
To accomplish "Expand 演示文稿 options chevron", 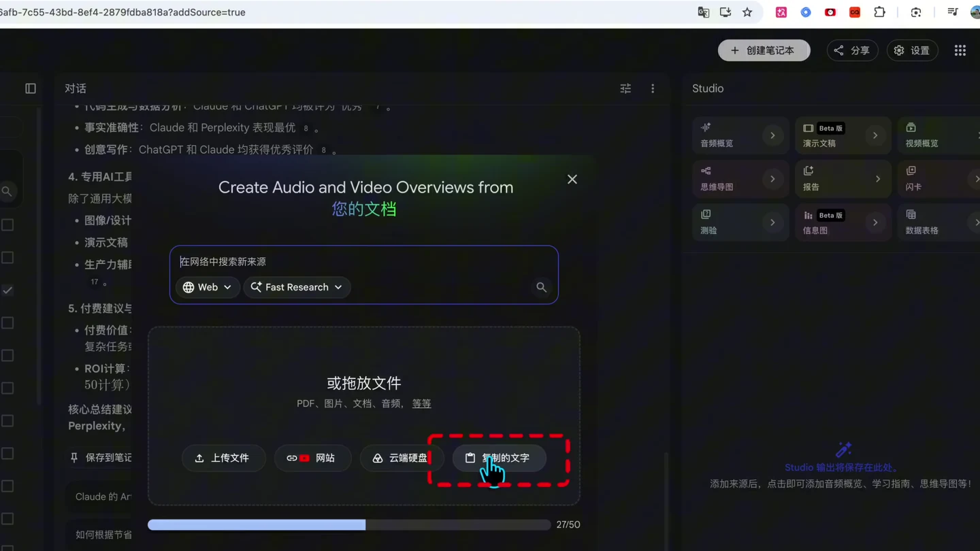I will coord(875,135).
